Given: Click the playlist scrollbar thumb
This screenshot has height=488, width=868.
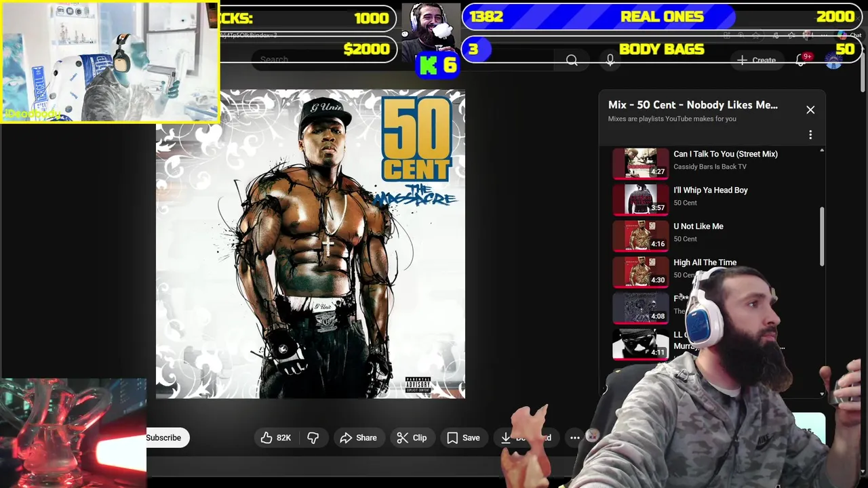Looking at the screenshot, I should point(823,237).
